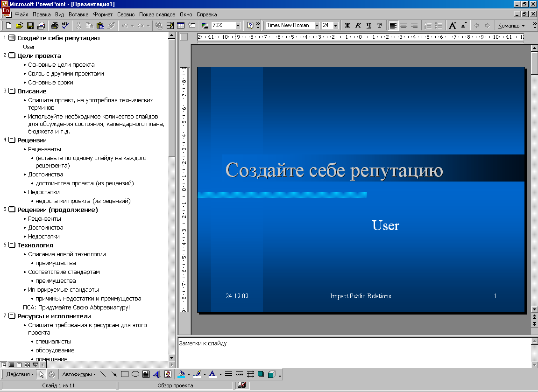Open the 3-D effects icon
538x392 pixels.
point(271,374)
